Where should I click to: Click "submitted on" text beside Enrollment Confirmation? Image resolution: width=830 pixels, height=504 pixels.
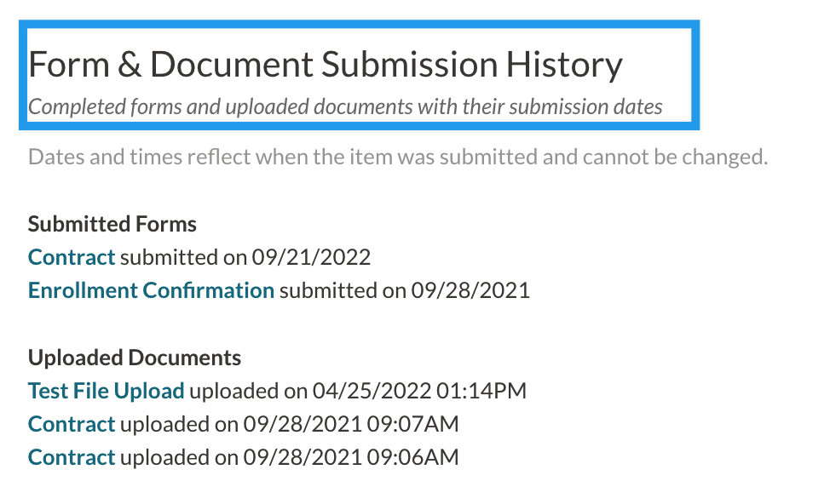point(342,290)
